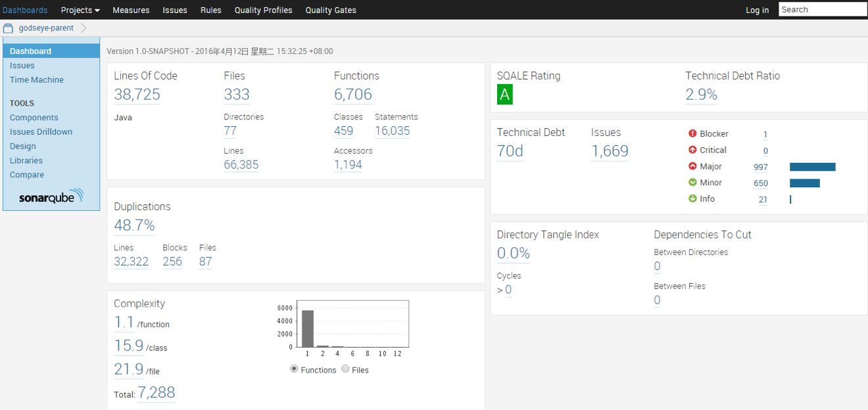This screenshot has width=868, height=410.
Task: Click the Log in link
Action: pos(757,10)
